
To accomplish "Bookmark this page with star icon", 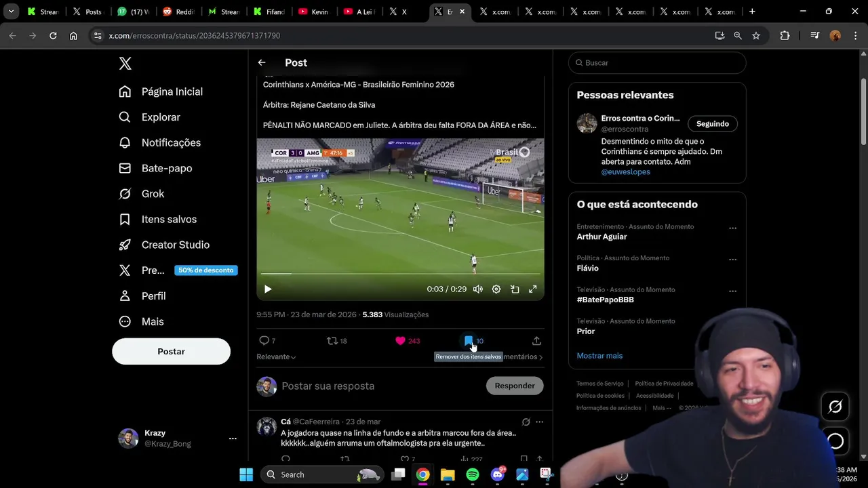I will click(x=756, y=35).
